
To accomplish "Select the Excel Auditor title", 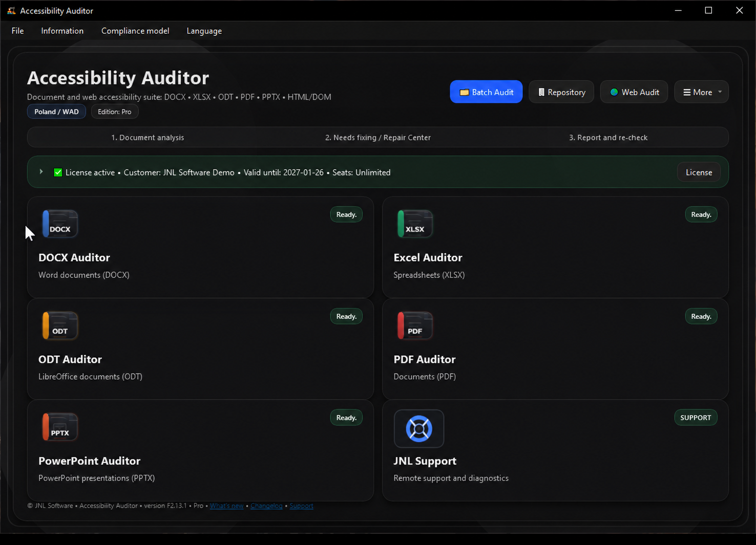I will [x=428, y=257].
